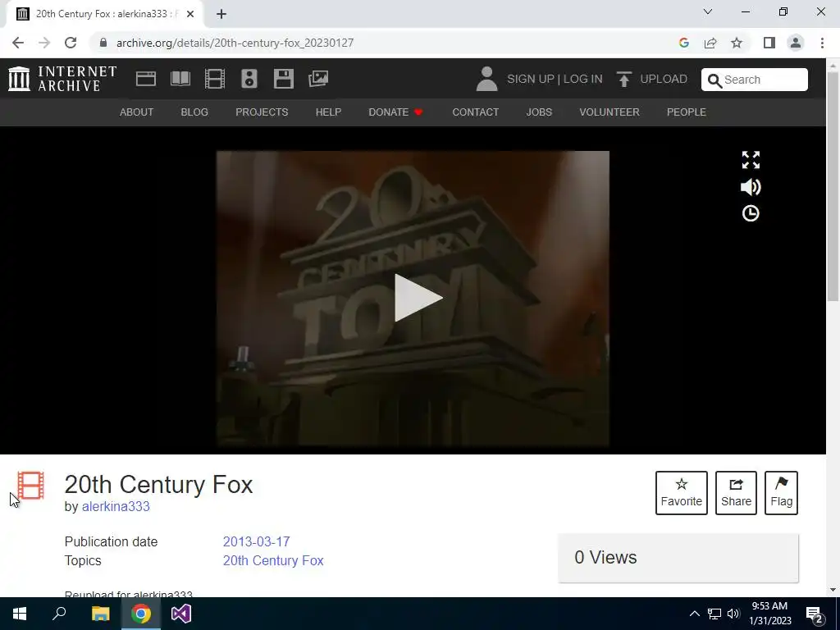Open the VOLUNTEER menu item
The height and width of the screenshot is (630, 840).
click(x=609, y=112)
